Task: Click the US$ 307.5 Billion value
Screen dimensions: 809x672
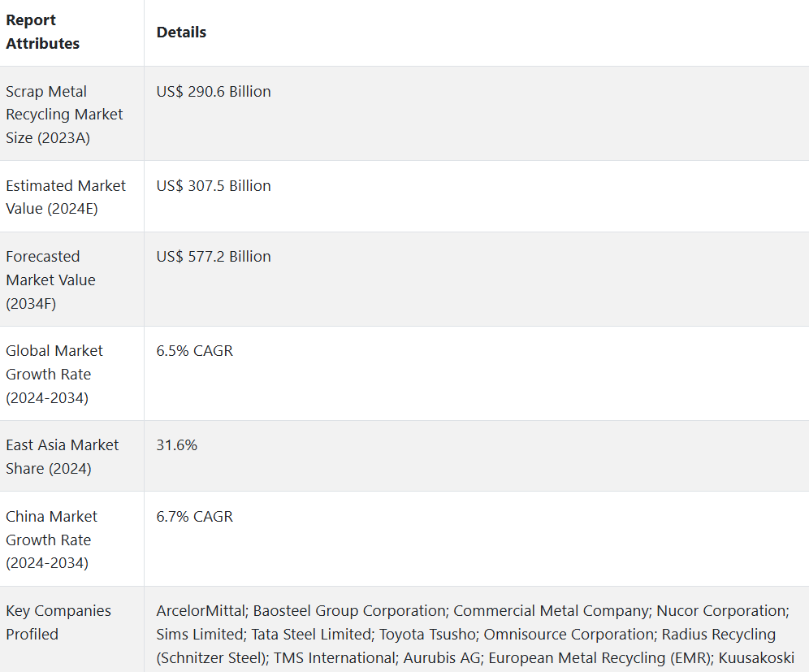Action: coord(214,185)
